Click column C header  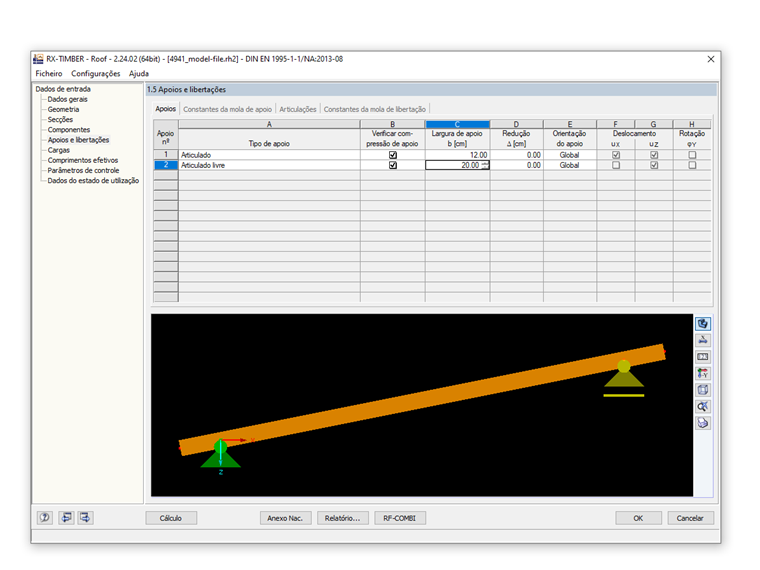click(x=458, y=124)
